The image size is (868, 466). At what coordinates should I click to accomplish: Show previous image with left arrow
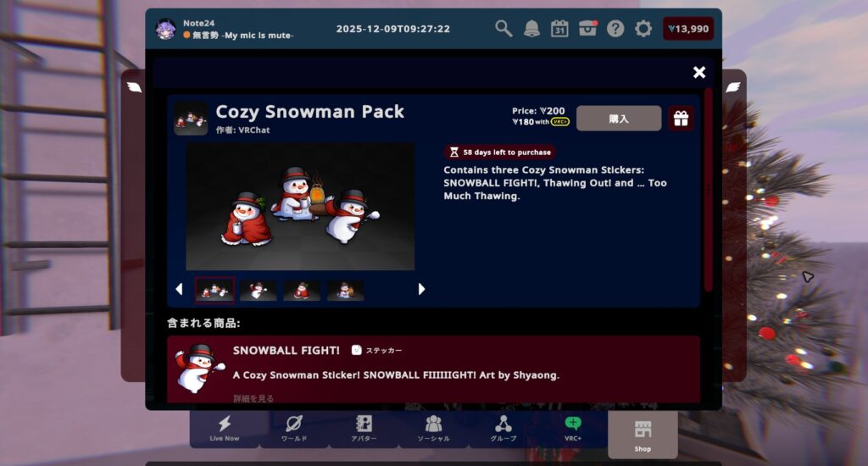tap(179, 289)
